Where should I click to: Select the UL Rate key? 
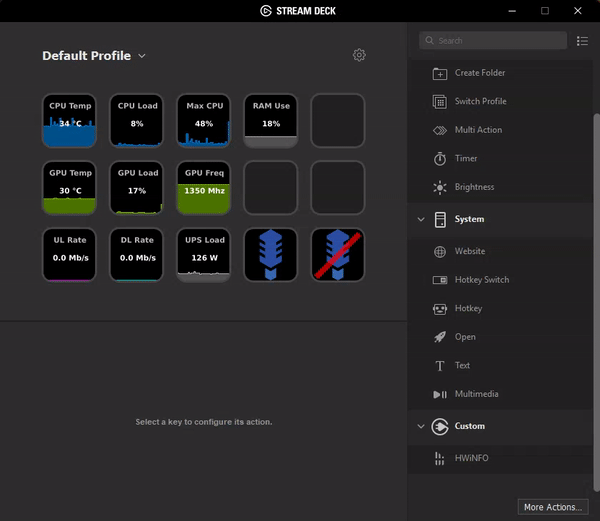[69, 255]
